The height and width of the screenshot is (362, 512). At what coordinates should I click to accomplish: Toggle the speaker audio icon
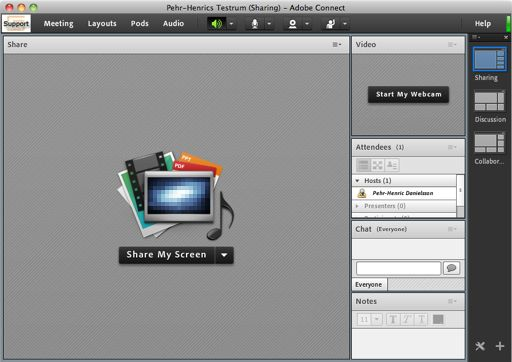(x=217, y=24)
